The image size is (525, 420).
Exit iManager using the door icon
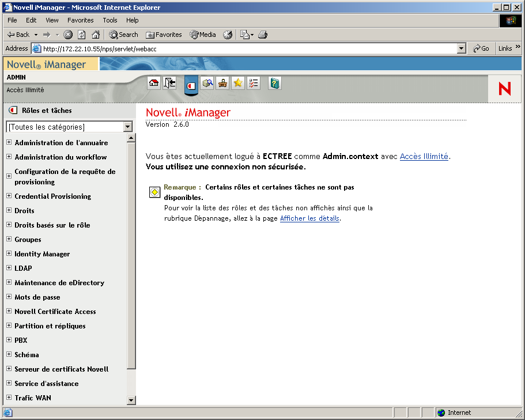(169, 83)
